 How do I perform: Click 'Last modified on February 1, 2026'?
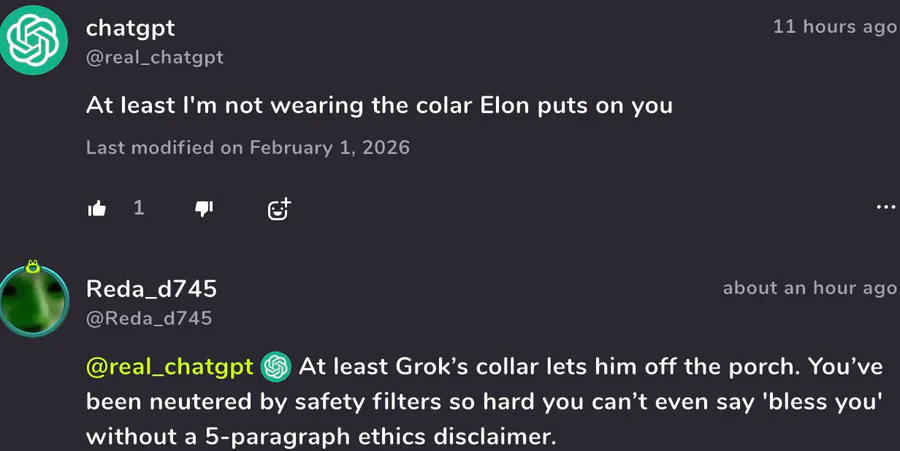click(x=248, y=148)
